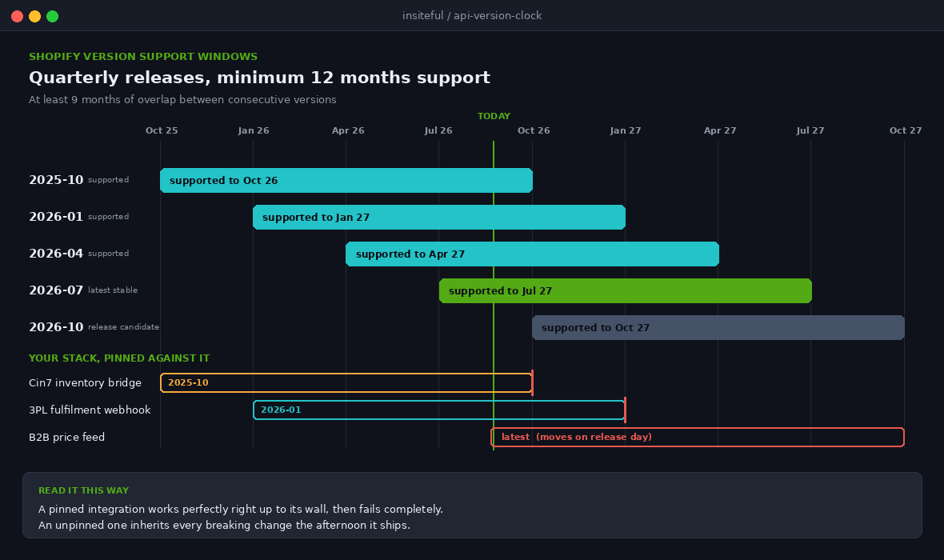This screenshot has height=560, width=944.
Task: Click the 2026-07 version row label
Action: (x=56, y=290)
